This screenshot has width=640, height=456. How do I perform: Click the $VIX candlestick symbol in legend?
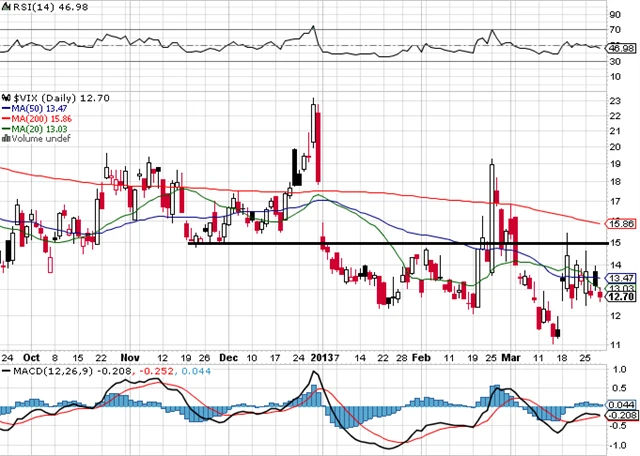click(4, 98)
